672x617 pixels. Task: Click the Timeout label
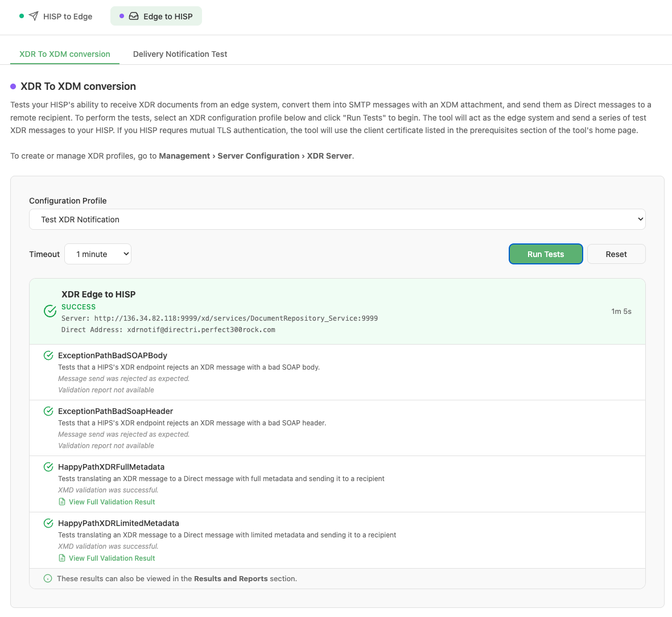point(44,254)
